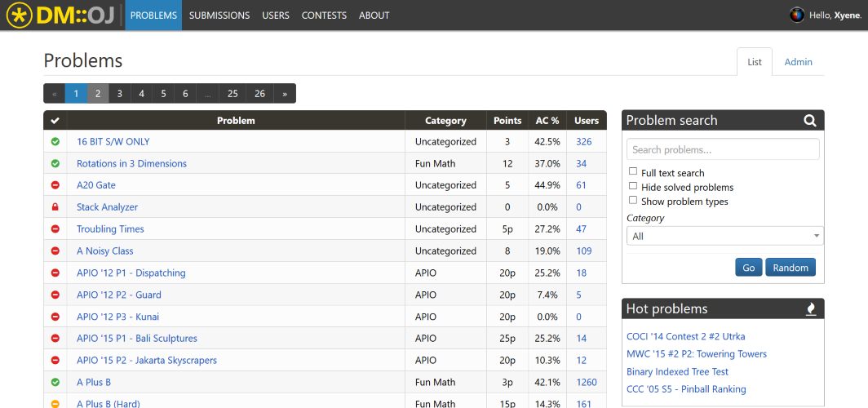Image resolution: width=868 pixels, height=408 pixels.
Task: Enable the Full text search checkbox
Action: click(633, 171)
